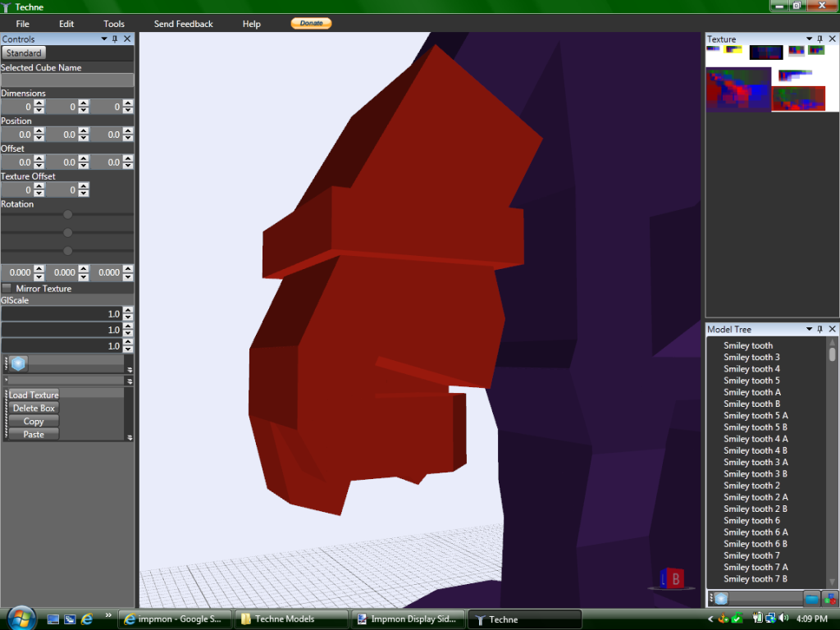Open Switch between windows in Quick Launch
This screenshot has height=630, width=840.
(x=70, y=619)
